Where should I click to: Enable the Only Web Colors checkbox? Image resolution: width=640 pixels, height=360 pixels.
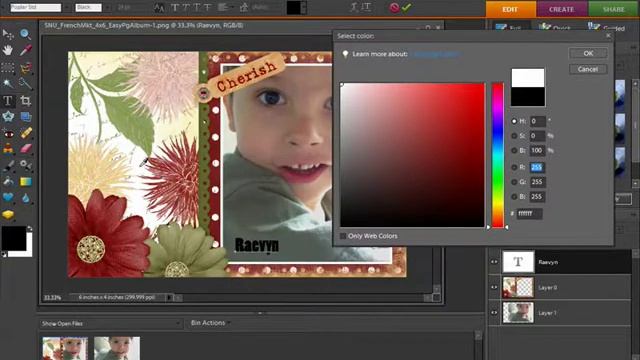click(x=343, y=236)
